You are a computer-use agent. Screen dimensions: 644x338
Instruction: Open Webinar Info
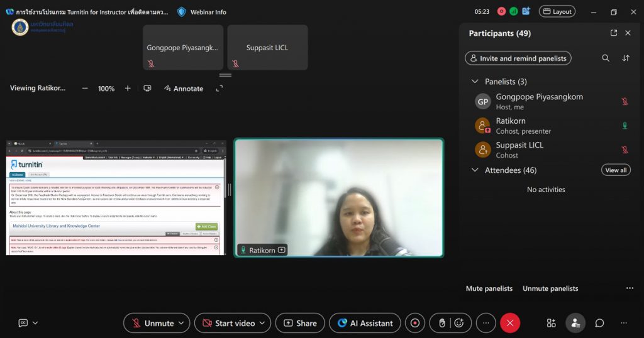tap(201, 12)
